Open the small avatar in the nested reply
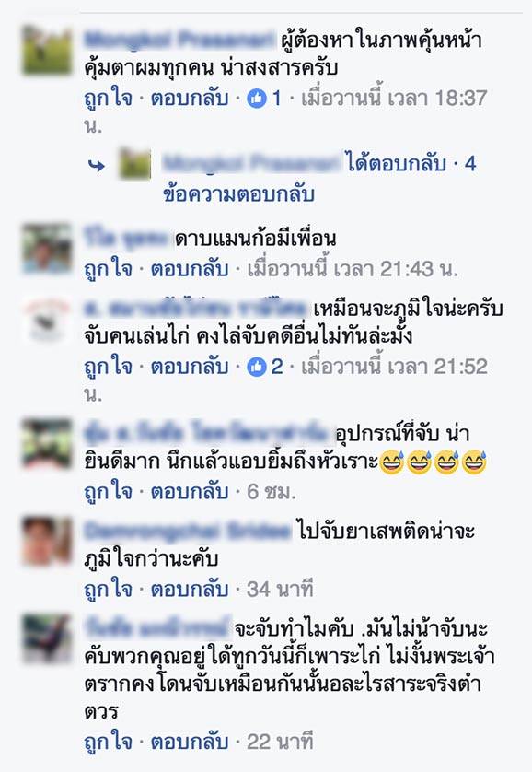 click(135, 164)
